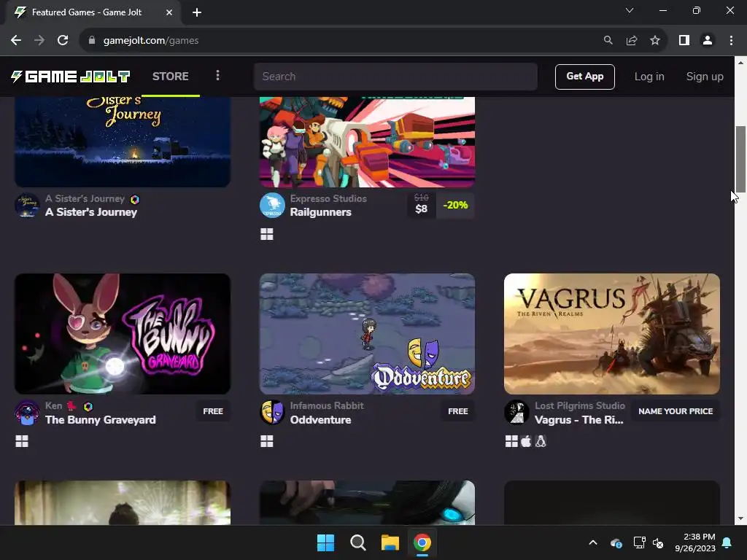Toggle the muted volume tray icon
The height and width of the screenshot is (560, 747).
pyautogui.click(x=658, y=542)
